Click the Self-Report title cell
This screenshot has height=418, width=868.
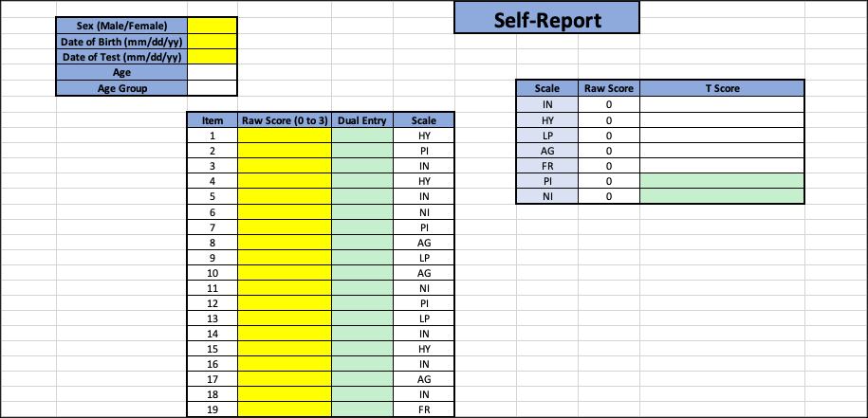(x=547, y=18)
